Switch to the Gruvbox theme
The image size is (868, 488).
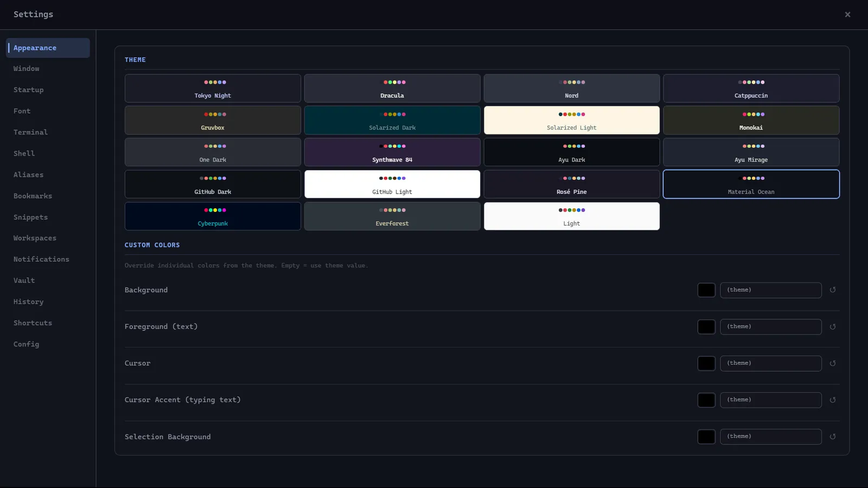[x=213, y=120]
